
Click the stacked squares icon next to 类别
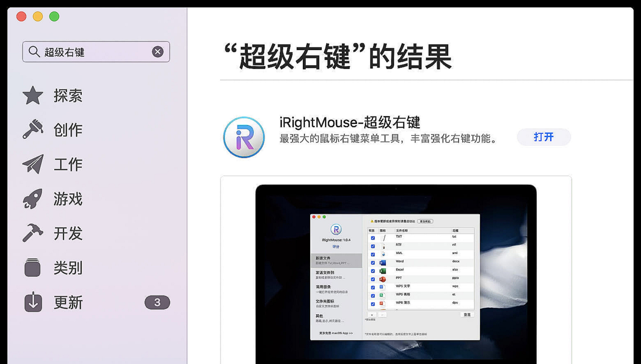[32, 267]
